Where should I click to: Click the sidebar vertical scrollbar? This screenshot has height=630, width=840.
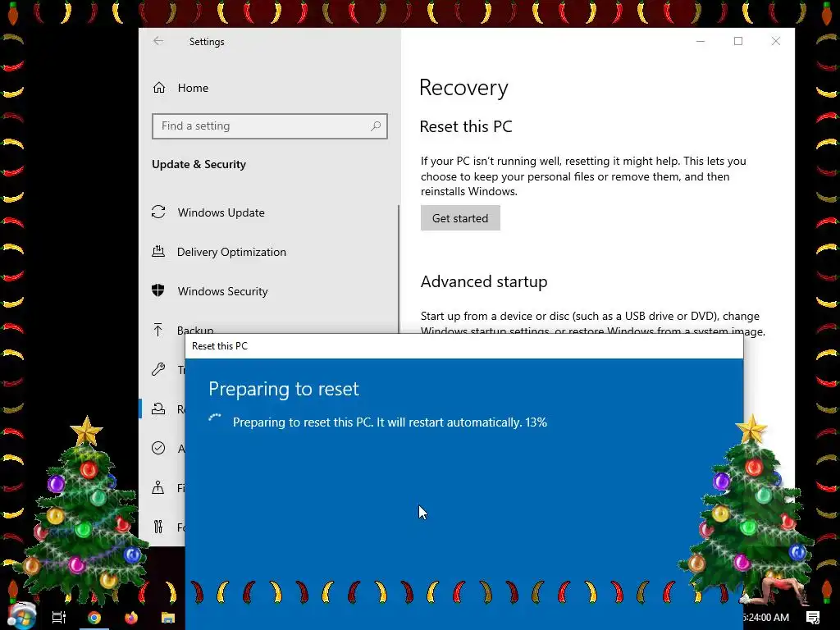coord(399,269)
